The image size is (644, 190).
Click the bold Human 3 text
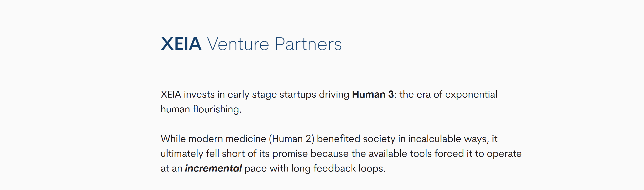coord(373,94)
